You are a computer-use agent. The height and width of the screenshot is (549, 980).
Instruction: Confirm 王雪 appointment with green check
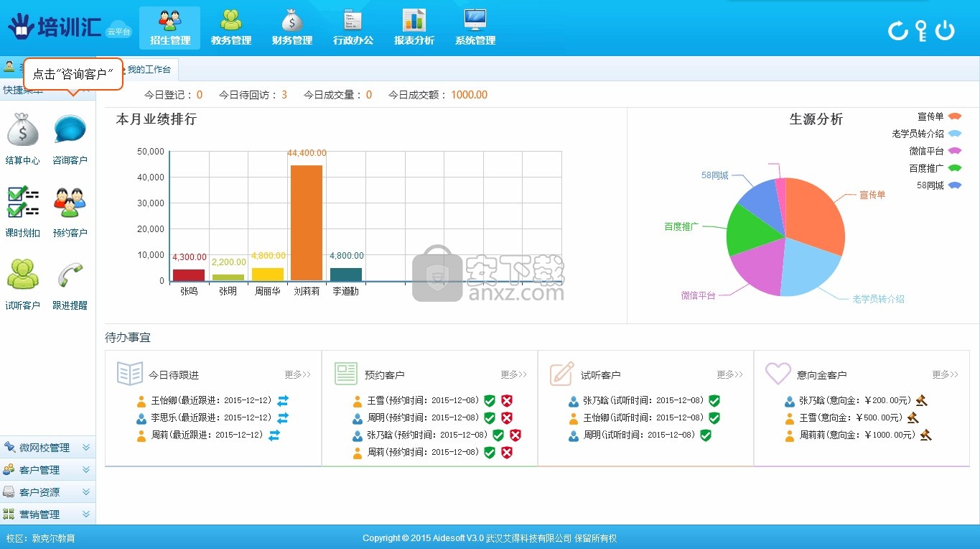pos(490,401)
